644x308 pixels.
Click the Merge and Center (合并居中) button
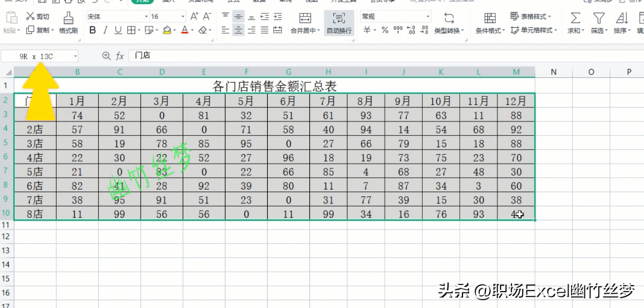click(x=305, y=22)
